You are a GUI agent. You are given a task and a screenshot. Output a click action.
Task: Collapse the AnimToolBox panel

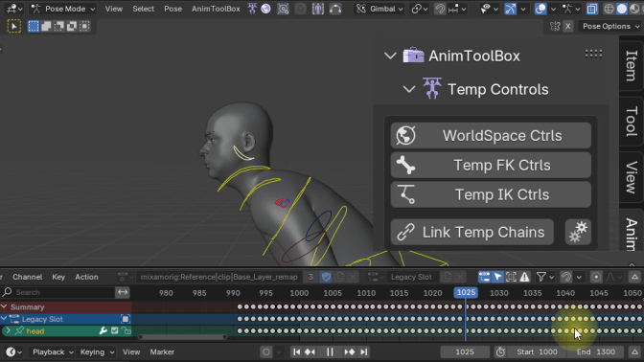(x=390, y=56)
